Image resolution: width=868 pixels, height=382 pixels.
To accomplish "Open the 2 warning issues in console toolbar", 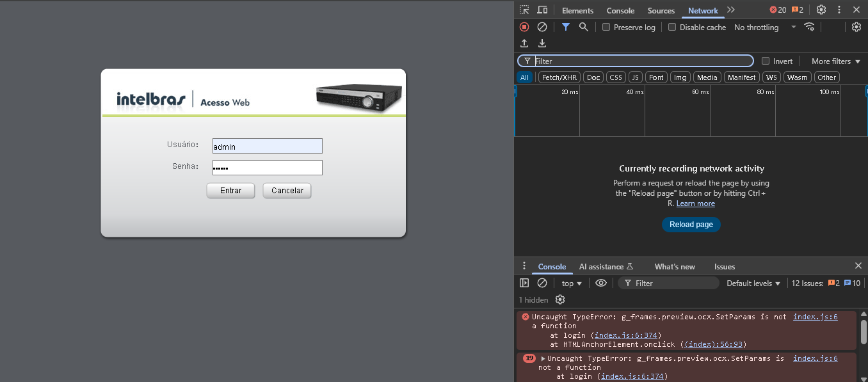I will tap(834, 283).
